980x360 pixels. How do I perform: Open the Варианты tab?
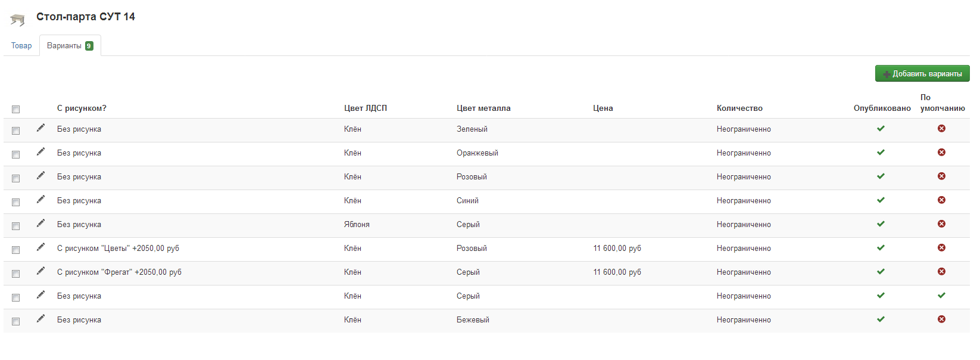70,46
